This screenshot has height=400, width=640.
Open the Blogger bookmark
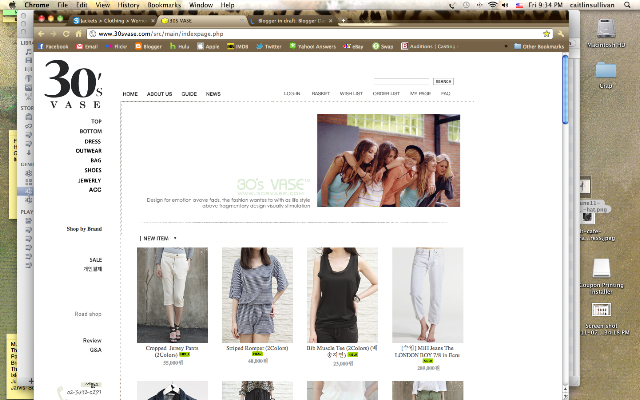click(x=149, y=46)
